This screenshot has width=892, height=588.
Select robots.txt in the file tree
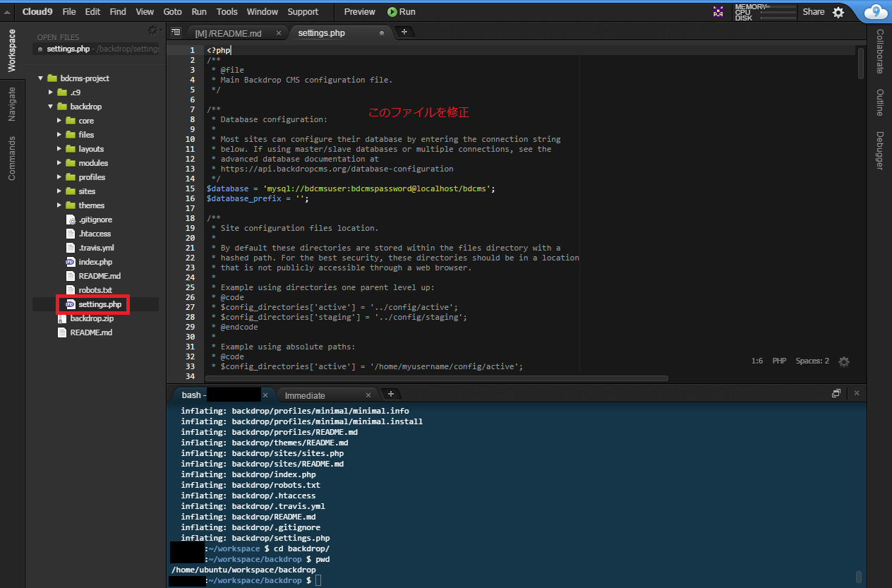(95, 290)
